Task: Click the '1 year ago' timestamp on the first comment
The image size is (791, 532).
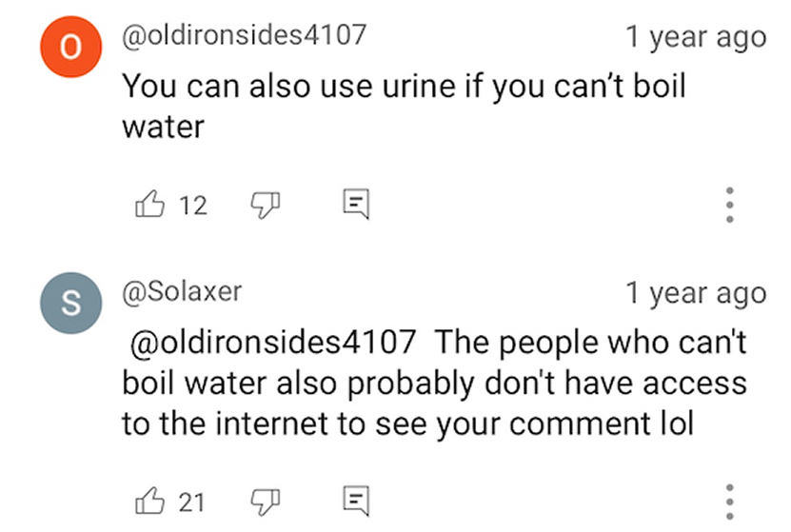Action: click(x=695, y=37)
